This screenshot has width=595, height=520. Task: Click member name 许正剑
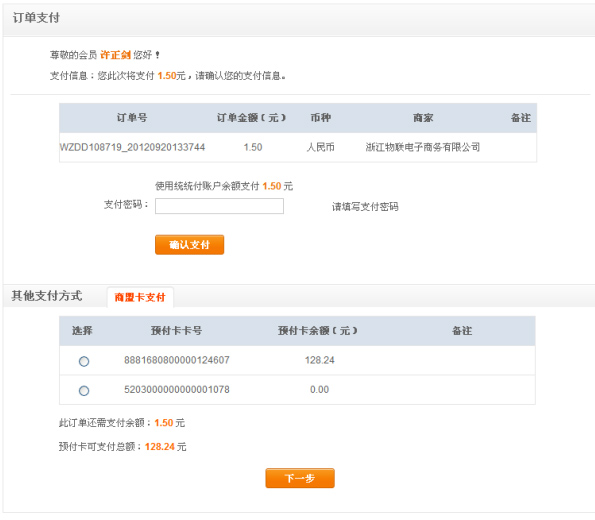(x=115, y=55)
